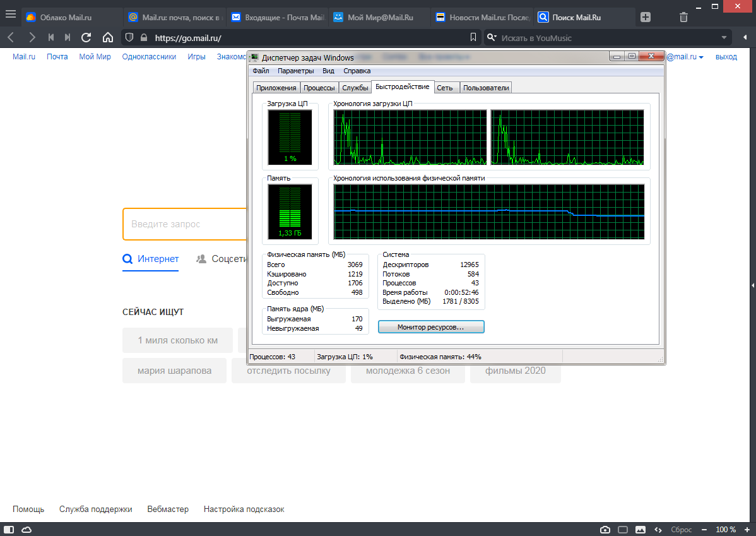Select the молодежка 6 сезон suggestion

tap(408, 371)
